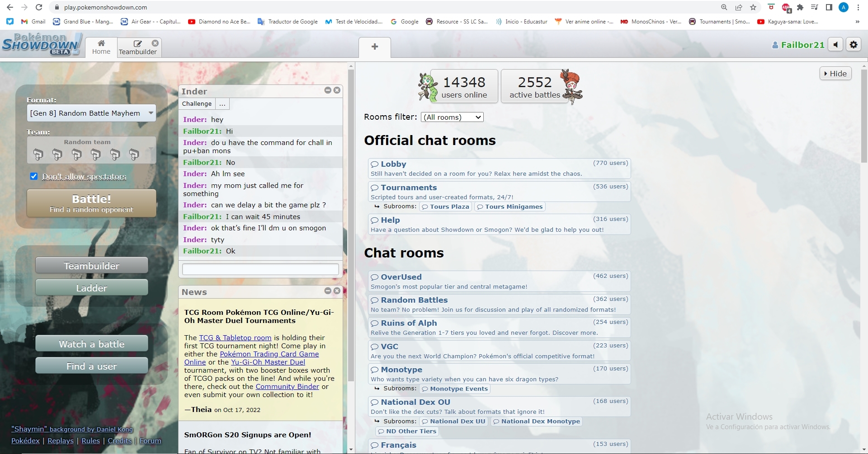Image resolution: width=868 pixels, height=454 pixels.
Task: Open TCG & Tabletop room link
Action: (235, 337)
